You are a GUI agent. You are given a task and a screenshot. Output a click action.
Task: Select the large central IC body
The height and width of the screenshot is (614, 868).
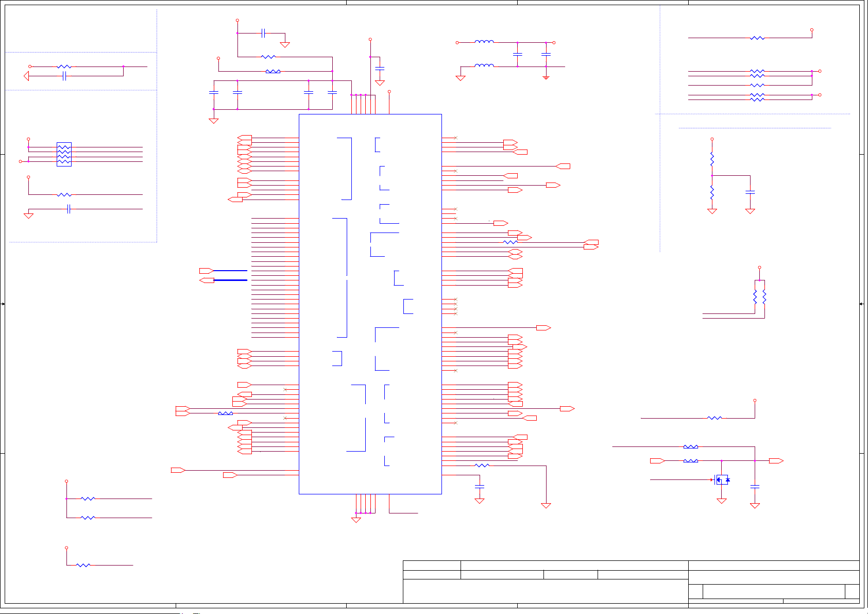pyautogui.click(x=370, y=304)
